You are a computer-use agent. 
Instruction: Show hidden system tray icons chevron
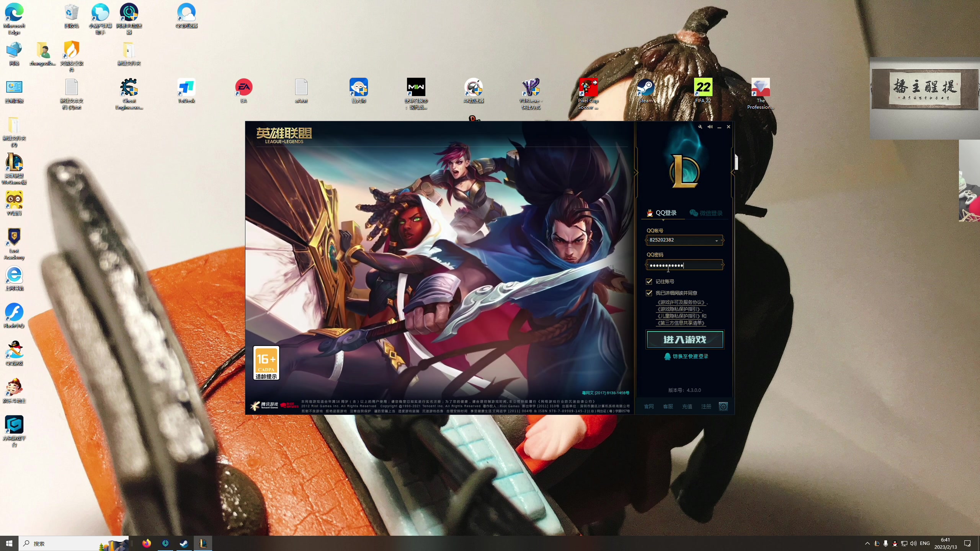click(x=867, y=543)
